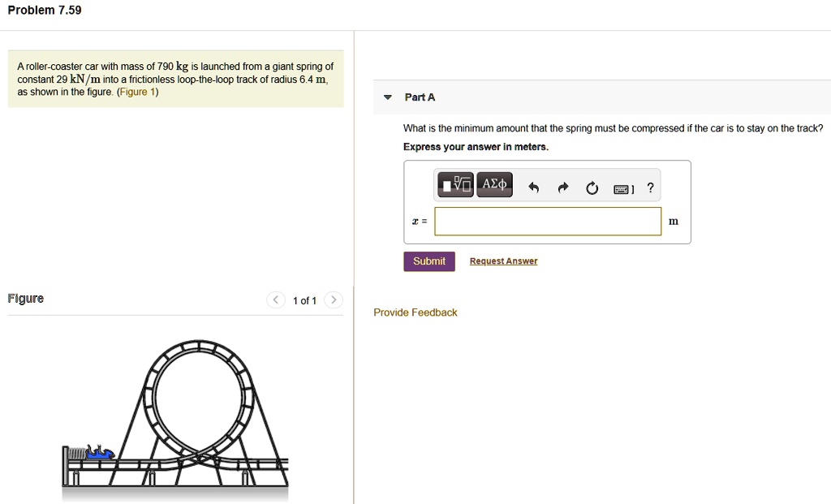Open the keyboard shortcuts icon
This screenshot has height=504, width=831.
623,187
